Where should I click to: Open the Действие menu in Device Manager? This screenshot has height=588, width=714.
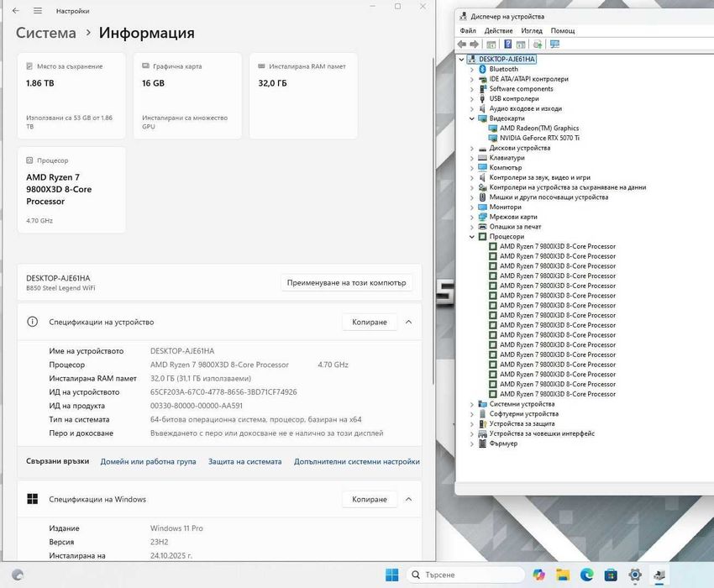pos(498,30)
